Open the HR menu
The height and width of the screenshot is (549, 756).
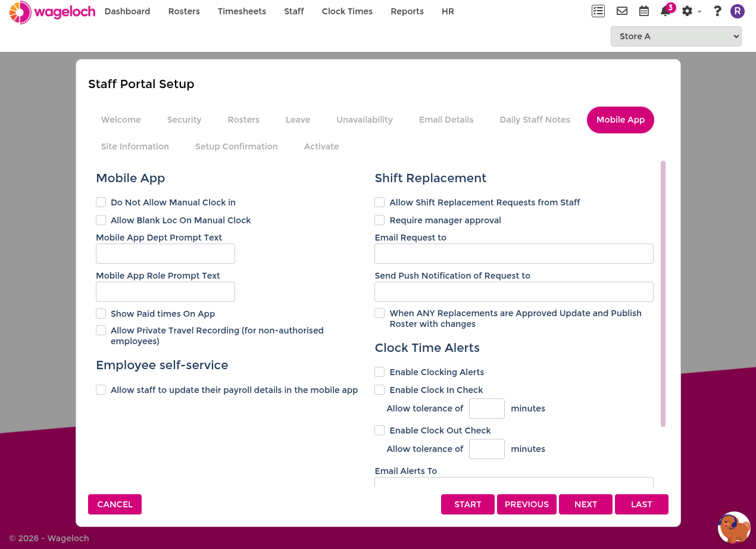448,11
